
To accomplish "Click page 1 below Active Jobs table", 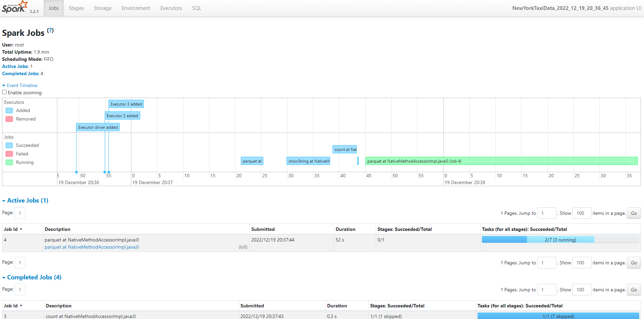I will tap(20, 263).
